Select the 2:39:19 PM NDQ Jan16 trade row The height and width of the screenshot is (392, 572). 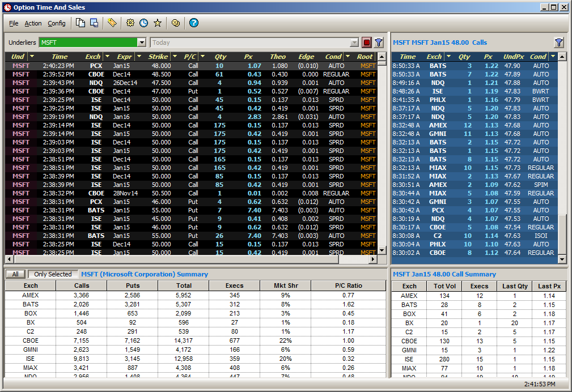coord(191,117)
